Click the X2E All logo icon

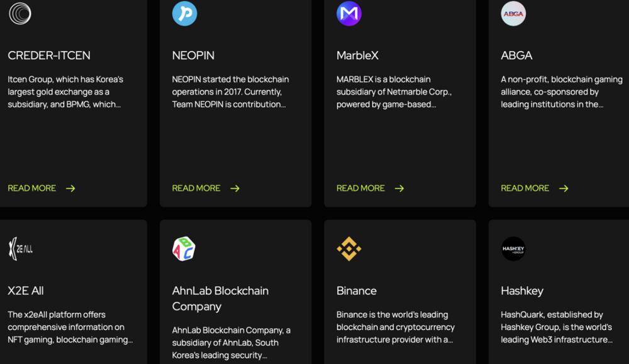20,249
